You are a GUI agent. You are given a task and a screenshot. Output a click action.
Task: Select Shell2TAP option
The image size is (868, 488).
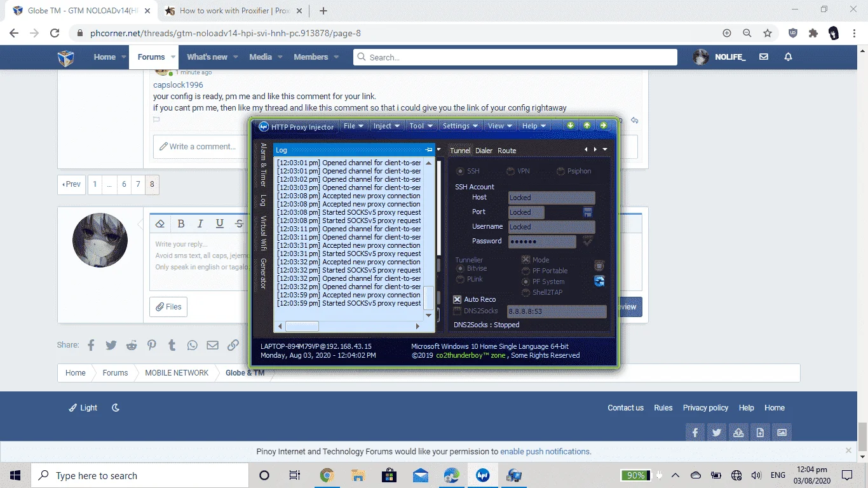click(526, 292)
